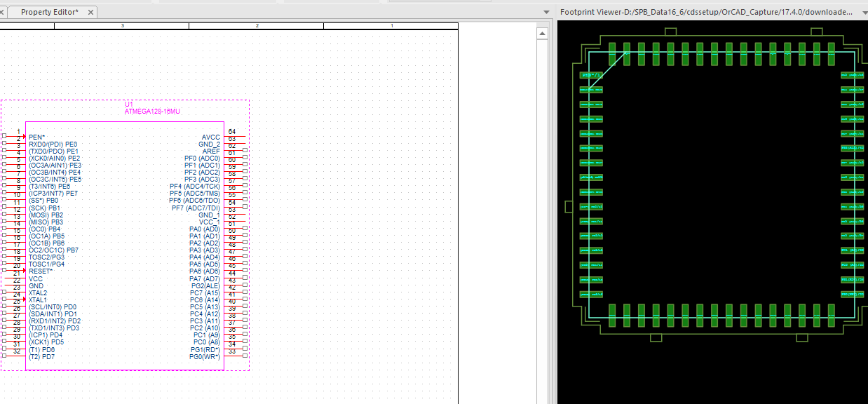Click grid column header 3
Viewport: 868px width, 404px height.
(122, 26)
